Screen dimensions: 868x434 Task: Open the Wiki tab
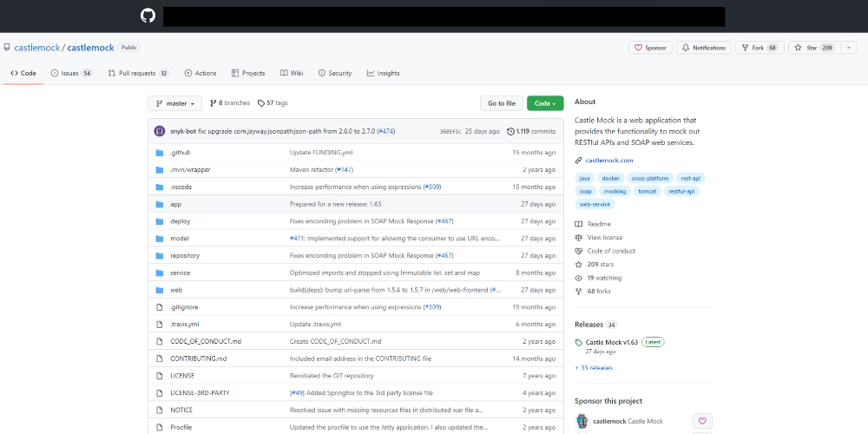click(x=292, y=73)
